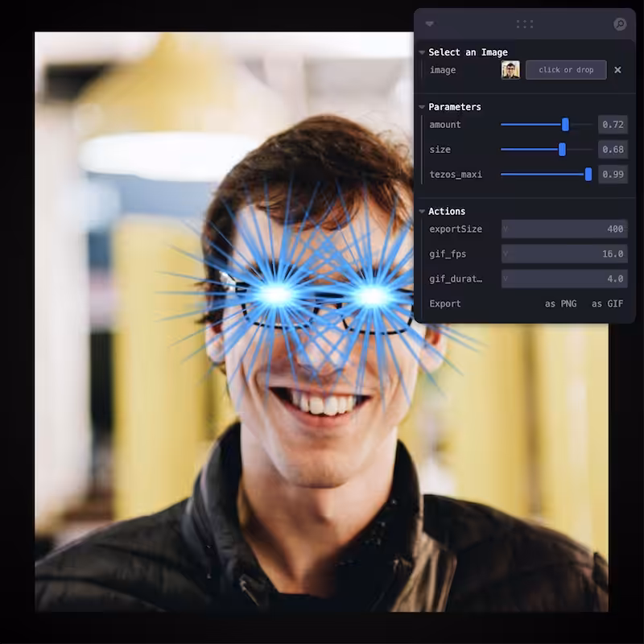Click the gif duration field showing 4.0
Viewport: 644px width, 644px height.
click(x=564, y=279)
